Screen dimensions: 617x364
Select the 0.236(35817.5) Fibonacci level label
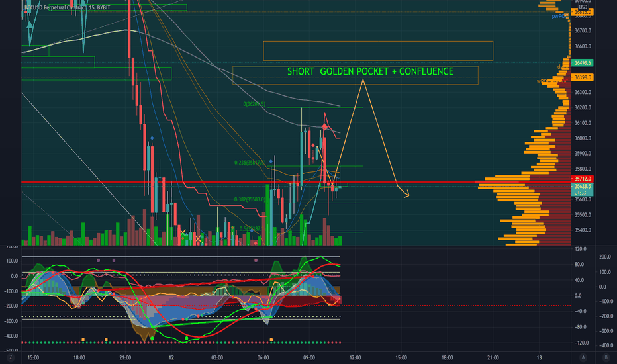coord(250,163)
